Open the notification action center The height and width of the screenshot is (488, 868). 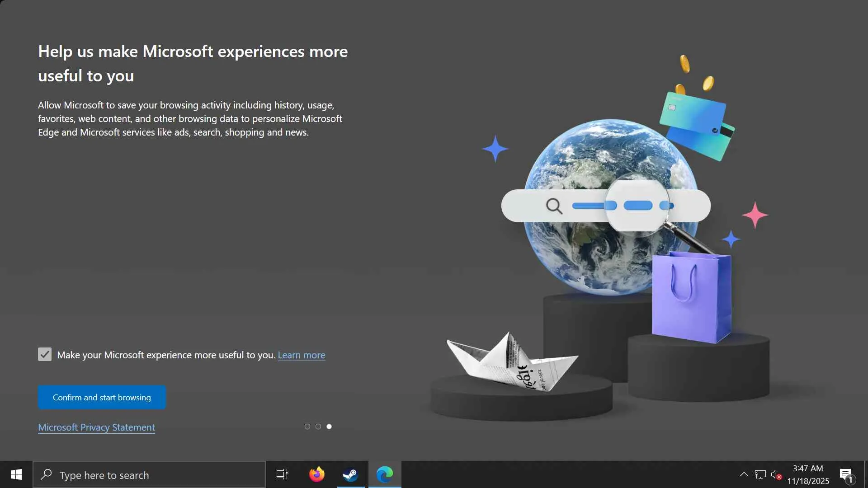846,474
